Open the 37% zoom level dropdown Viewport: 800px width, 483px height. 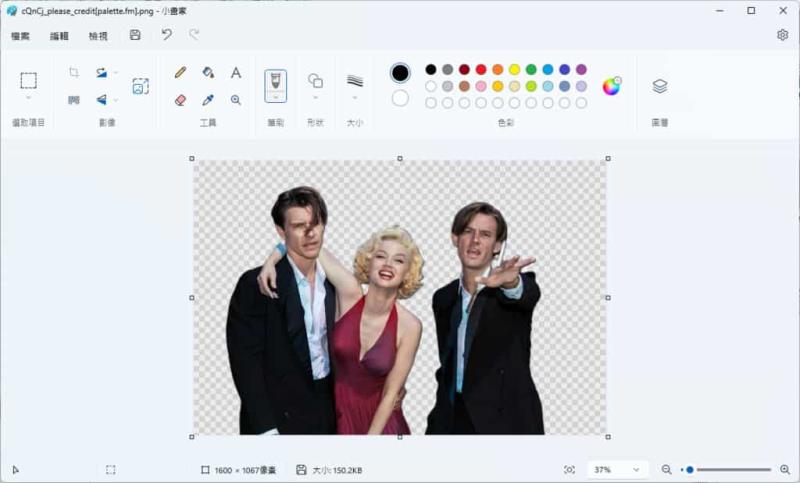coord(617,470)
